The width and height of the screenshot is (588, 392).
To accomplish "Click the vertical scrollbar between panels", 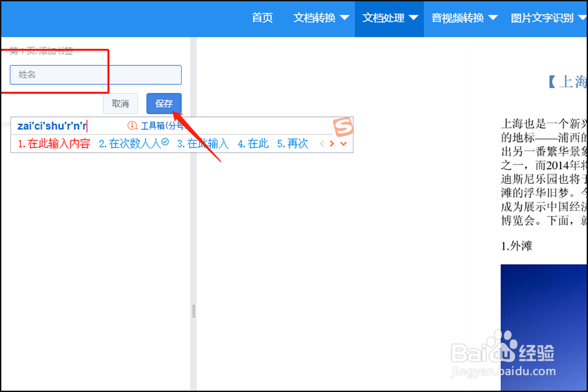I will click(x=193, y=312).
